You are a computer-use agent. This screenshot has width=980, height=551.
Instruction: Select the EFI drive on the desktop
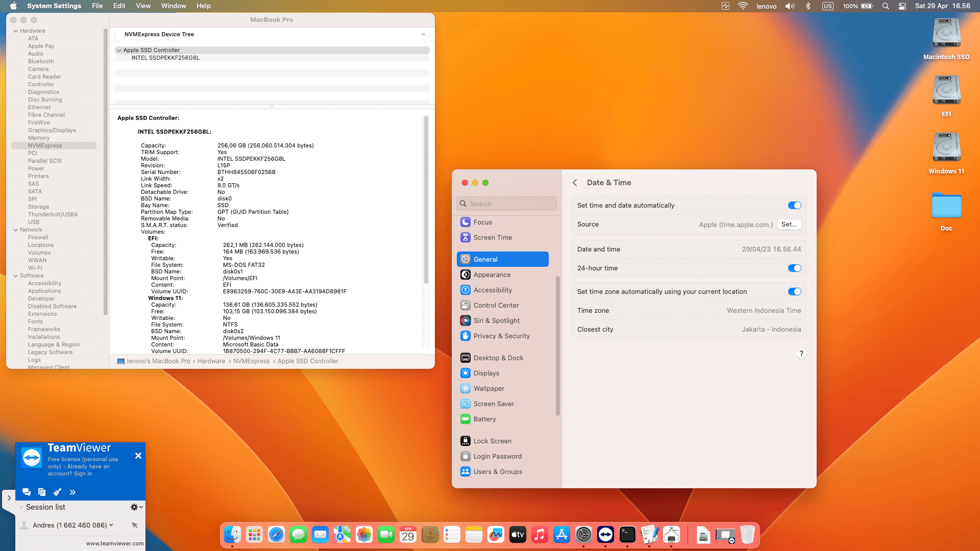pyautogui.click(x=946, y=96)
